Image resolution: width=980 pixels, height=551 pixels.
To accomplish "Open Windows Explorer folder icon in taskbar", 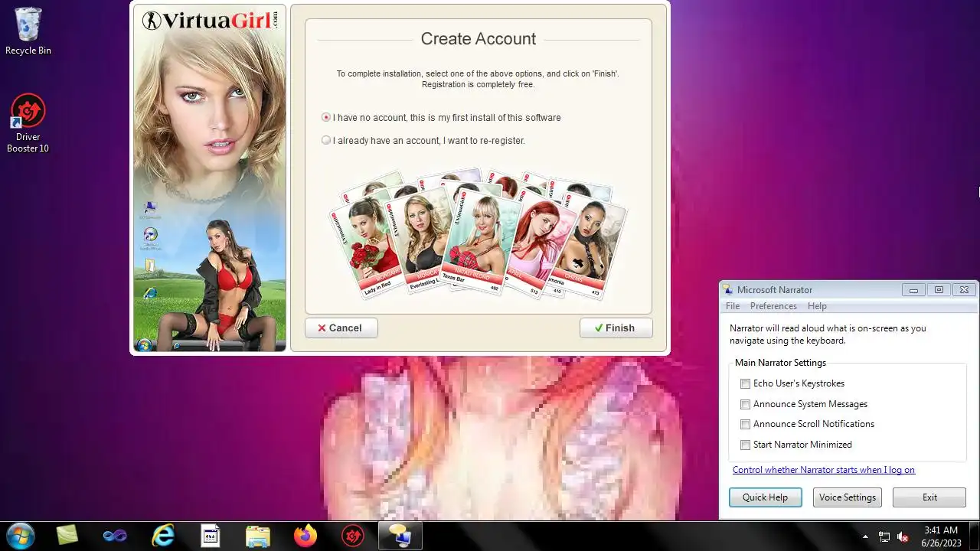I will point(258,536).
